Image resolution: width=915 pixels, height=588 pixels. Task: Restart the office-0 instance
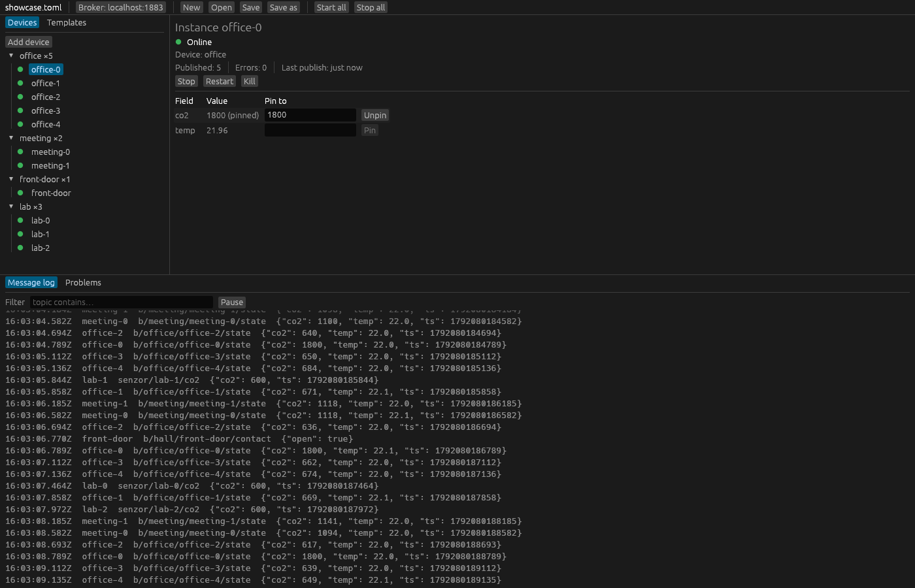click(x=220, y=81)
